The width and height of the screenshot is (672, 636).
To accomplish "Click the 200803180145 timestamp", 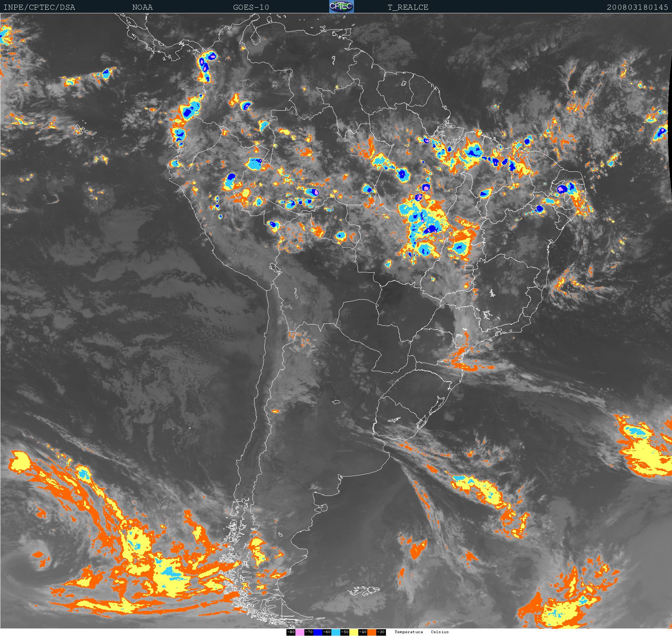I will (638, 7).
